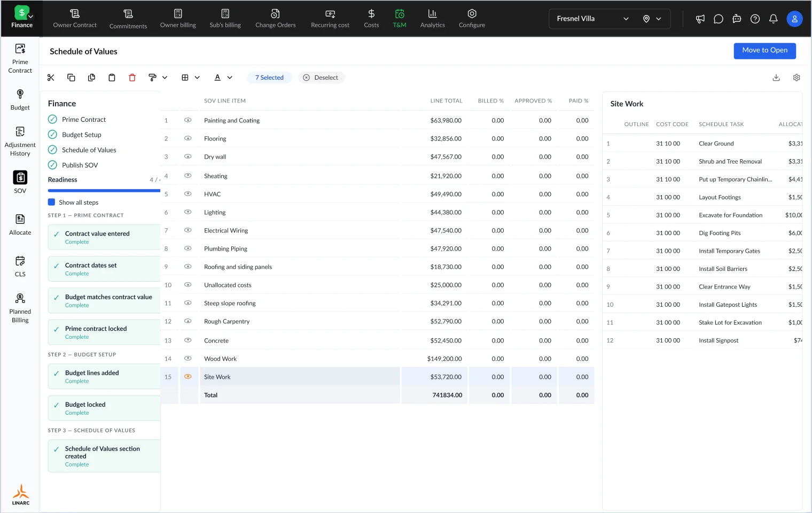The width and height of the screenshot is (812, 513).
Task: Click the Paste clipboard icon
Action: [112, 77]
